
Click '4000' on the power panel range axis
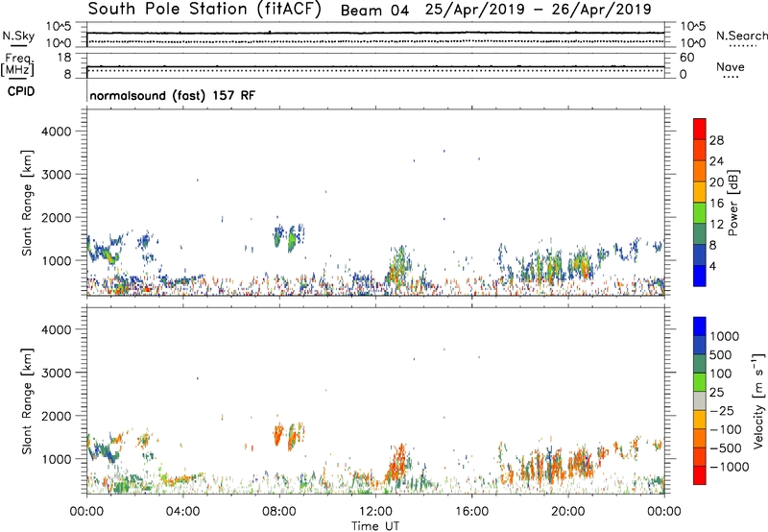(57, 132)
